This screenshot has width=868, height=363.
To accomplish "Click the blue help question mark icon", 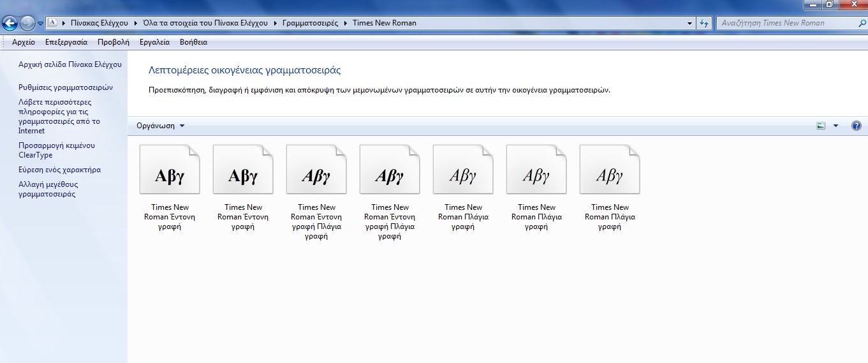I will tap(857, 126).
